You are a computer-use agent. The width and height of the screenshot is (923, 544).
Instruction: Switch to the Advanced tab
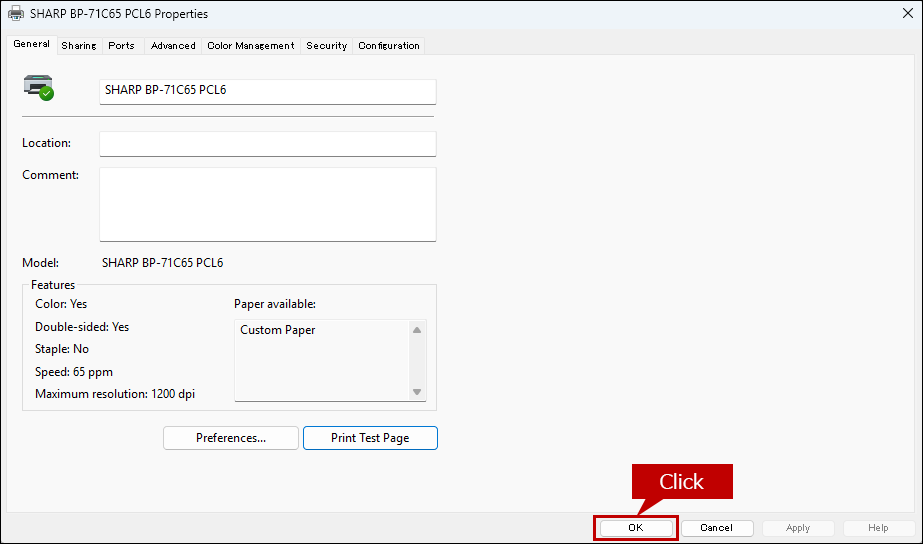[x=173, y=45]
